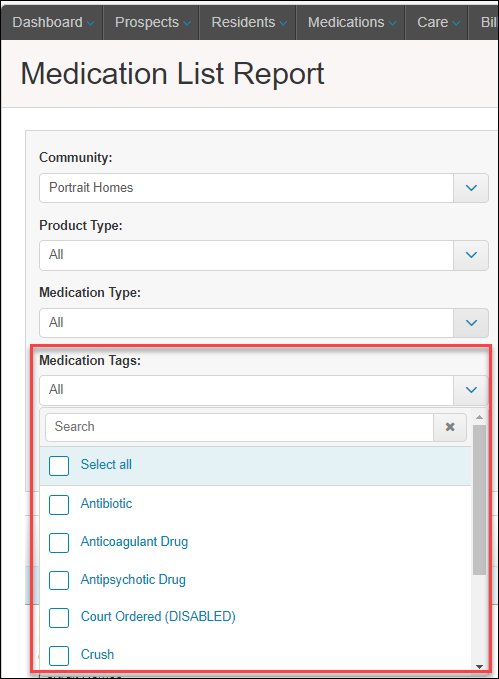
Task: Click the tag list scrollbar thumb
Action: pyautogui.click(x=479, y=500)
